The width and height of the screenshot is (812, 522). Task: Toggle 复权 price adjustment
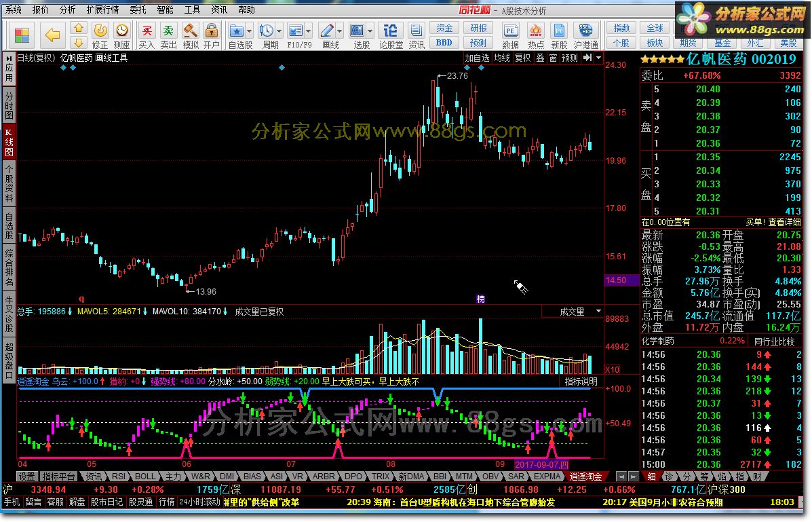tap(522, 58)
